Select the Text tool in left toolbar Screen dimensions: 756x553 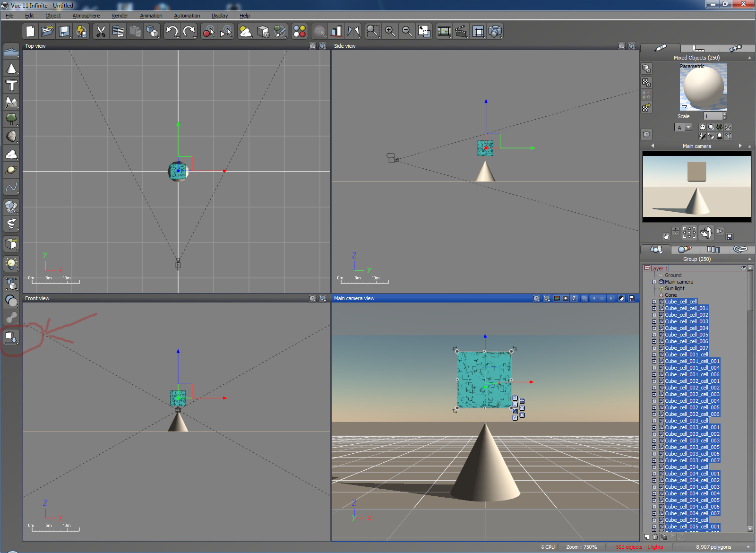click(11, 86)
